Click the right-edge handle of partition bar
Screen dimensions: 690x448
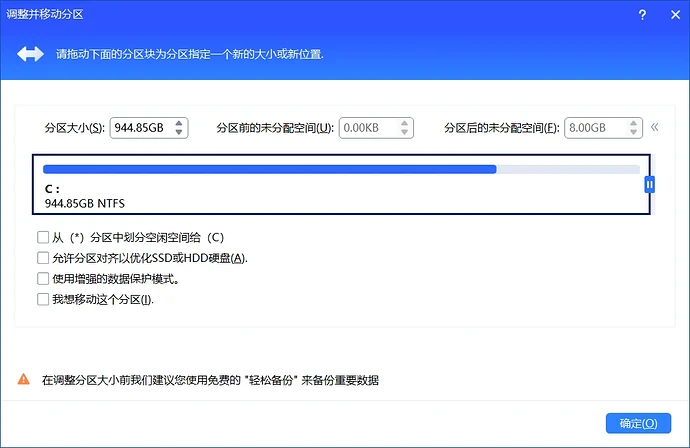click(649, 184)
